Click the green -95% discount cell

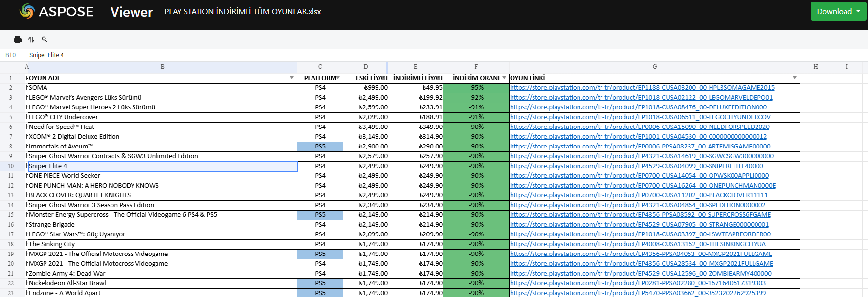tap(476, 88)
